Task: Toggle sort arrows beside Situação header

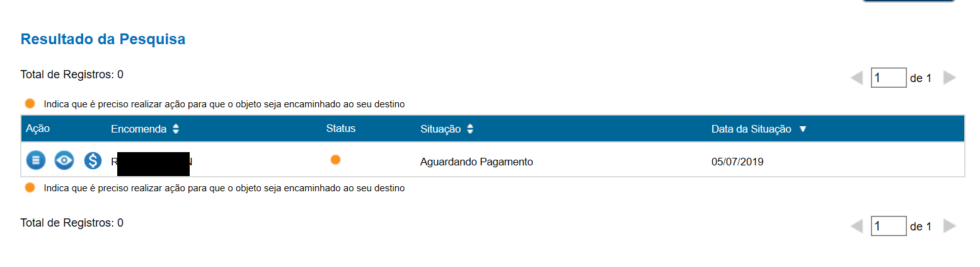Action: 470,129
